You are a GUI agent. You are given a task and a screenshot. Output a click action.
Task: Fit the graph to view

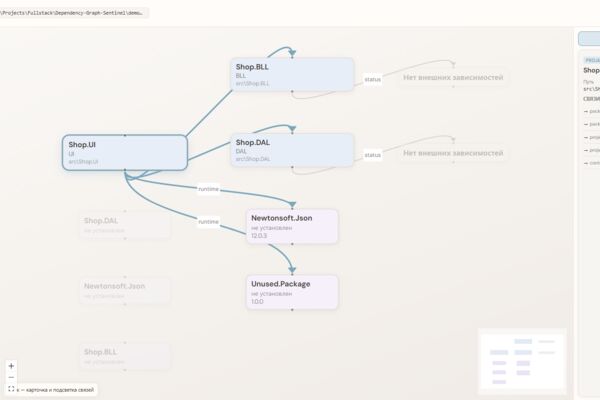click(x=11, y=389)
